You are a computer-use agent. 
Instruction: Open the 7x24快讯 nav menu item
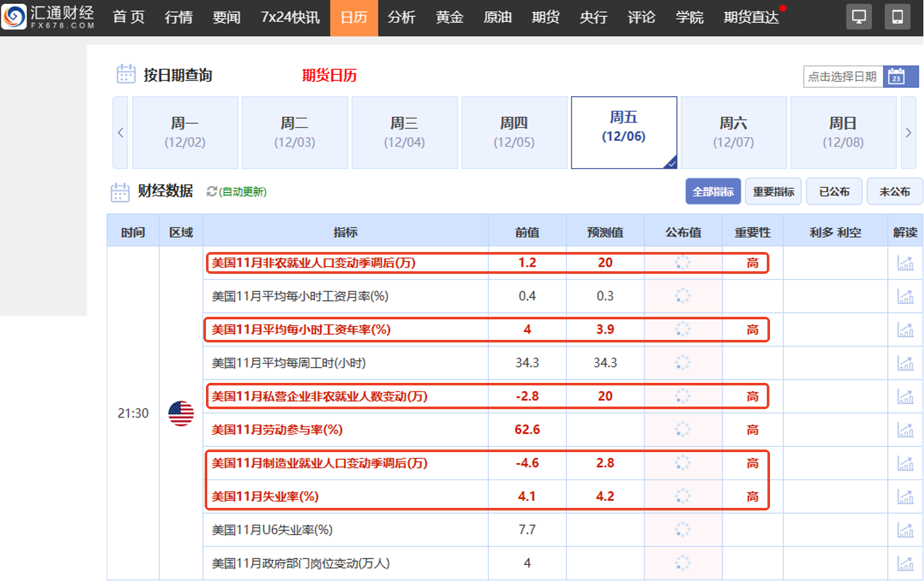tap(290, 17)
